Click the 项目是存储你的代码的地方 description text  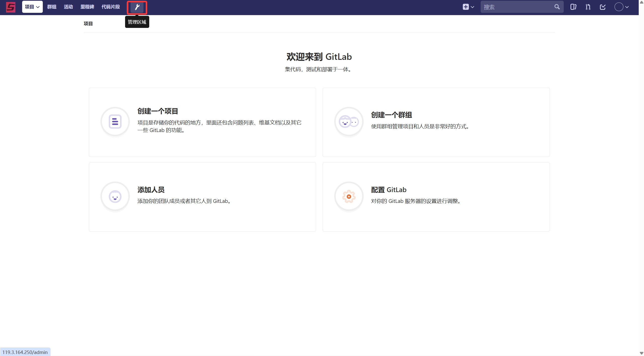(219, 126)
